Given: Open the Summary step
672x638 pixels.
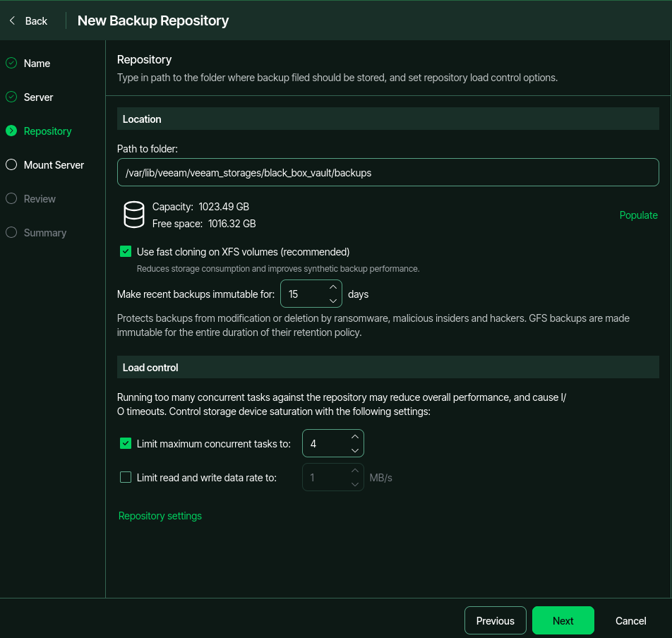Looking at the screenshot, I should [45, 233].
